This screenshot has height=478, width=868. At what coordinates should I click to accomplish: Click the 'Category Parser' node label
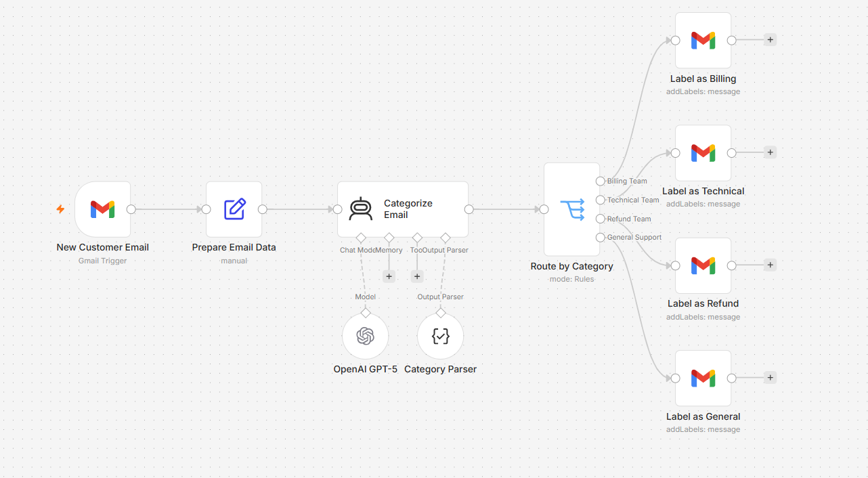click(441, 369)
